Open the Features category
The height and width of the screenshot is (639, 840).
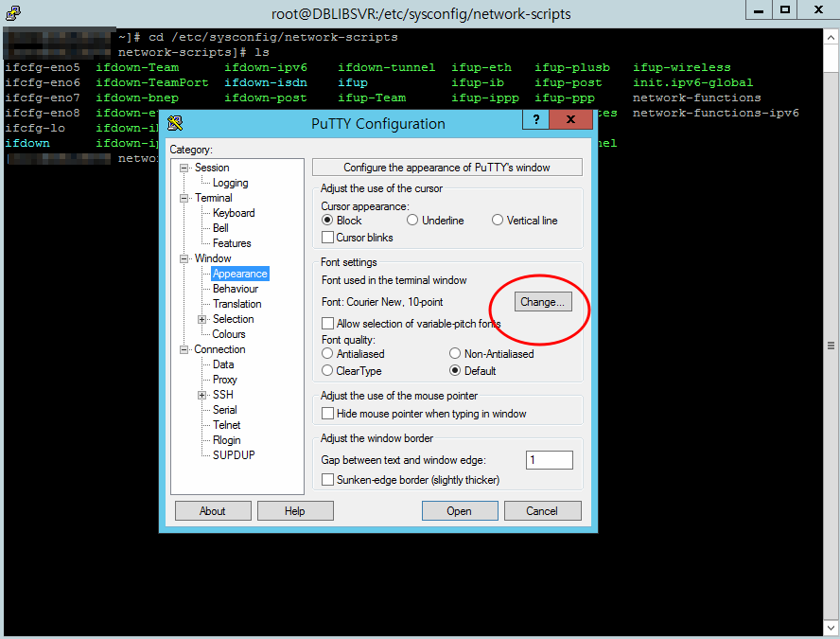tap(232, 243)
